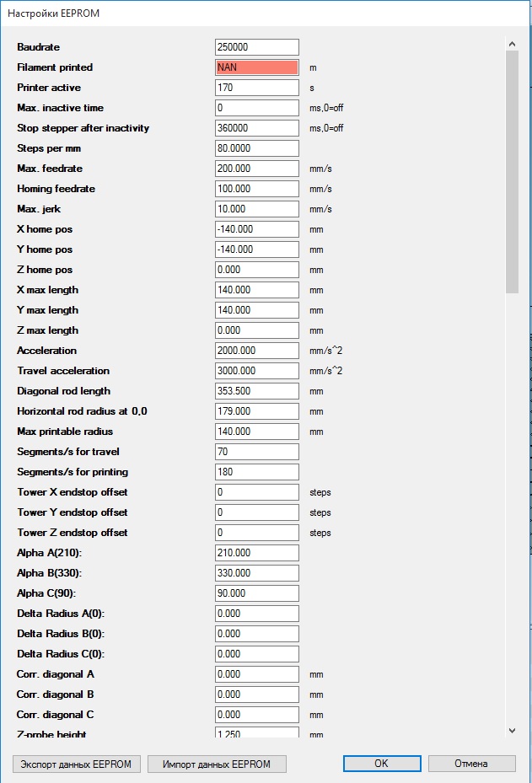This screenshot has height=783, width=532.
Task: Click Импорт данных EEPROM button
Action: (x=217, y=764)
